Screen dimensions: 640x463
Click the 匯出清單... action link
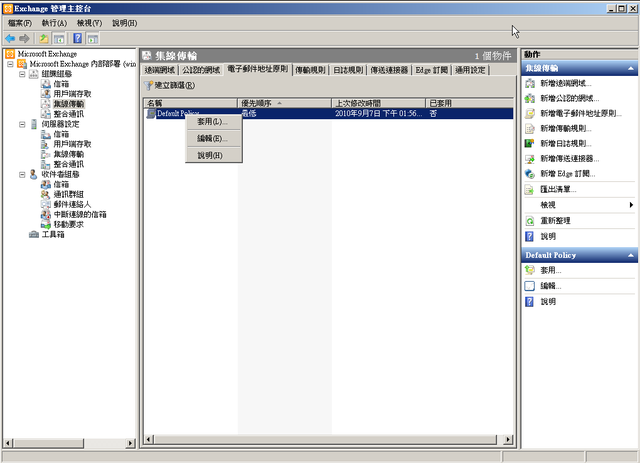pyautogui.click(x=558, y=189)
